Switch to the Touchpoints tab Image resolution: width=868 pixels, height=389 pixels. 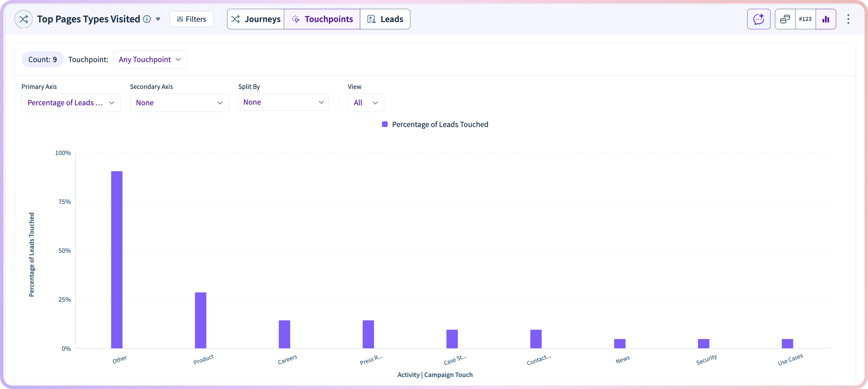(x=322, y=19)
